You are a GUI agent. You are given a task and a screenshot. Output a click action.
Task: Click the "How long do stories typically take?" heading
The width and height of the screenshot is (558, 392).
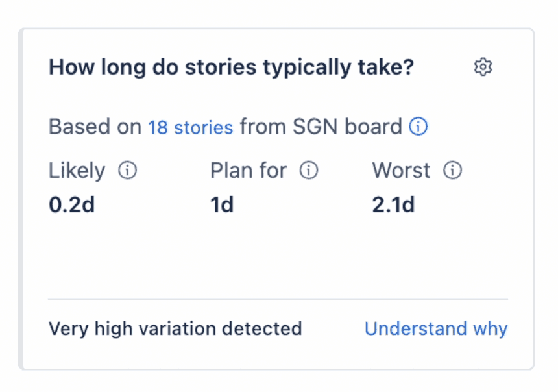[x=231, y=67]
